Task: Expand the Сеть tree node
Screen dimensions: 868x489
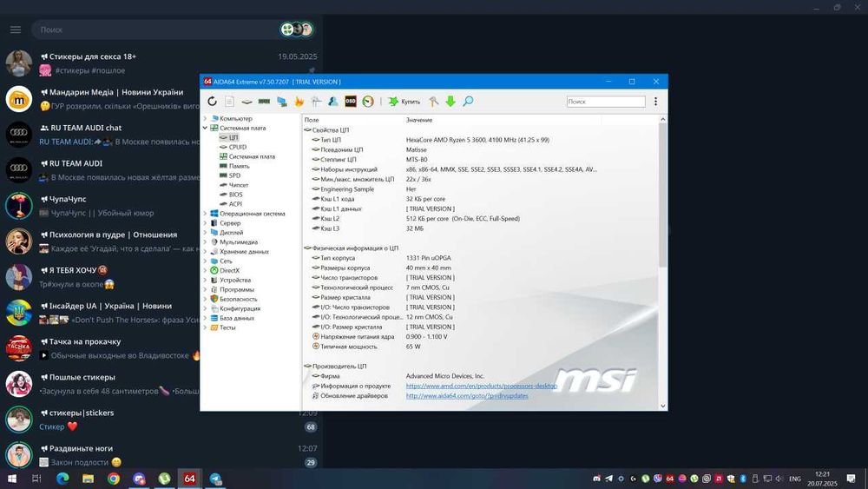Action: pyautogui.click(x=205, y=261)
